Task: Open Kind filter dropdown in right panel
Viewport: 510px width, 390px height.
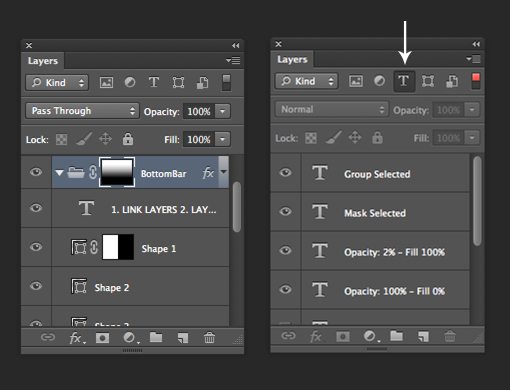Action: pos(306,81)
